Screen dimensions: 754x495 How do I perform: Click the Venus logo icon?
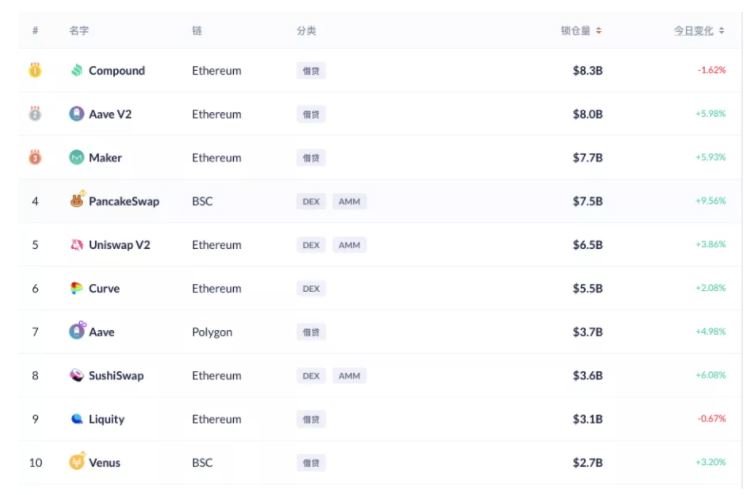[77, 461]
